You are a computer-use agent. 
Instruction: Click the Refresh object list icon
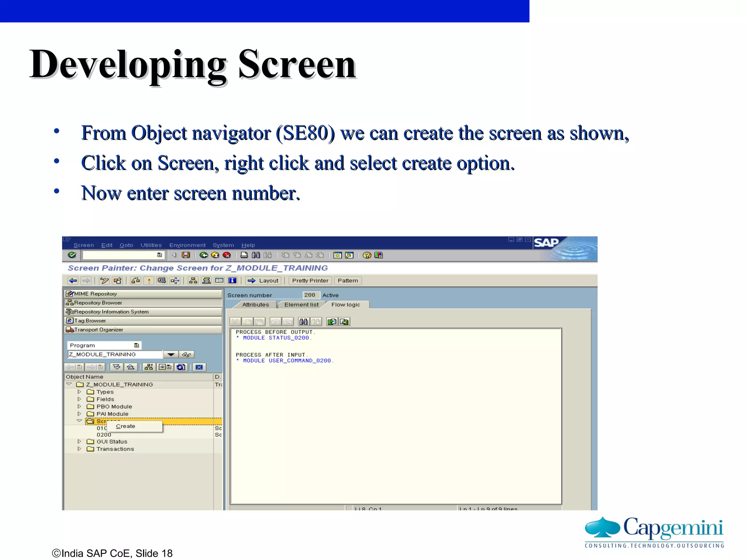pos(181,367)
